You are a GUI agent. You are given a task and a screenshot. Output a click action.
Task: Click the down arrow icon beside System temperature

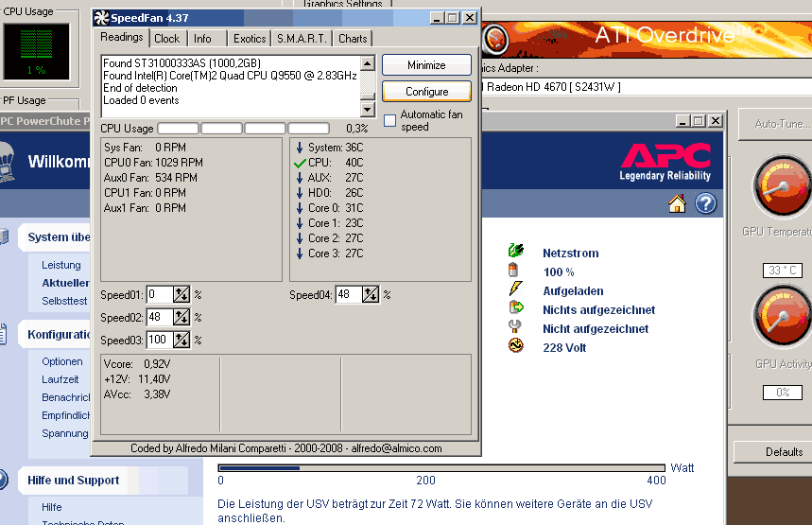pos(300,148)
